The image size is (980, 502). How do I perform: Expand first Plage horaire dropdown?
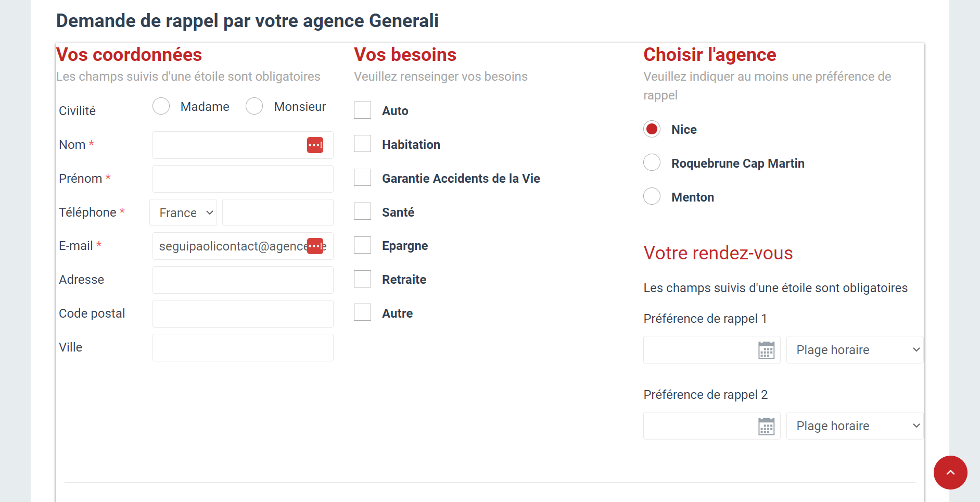pos(855,350)
